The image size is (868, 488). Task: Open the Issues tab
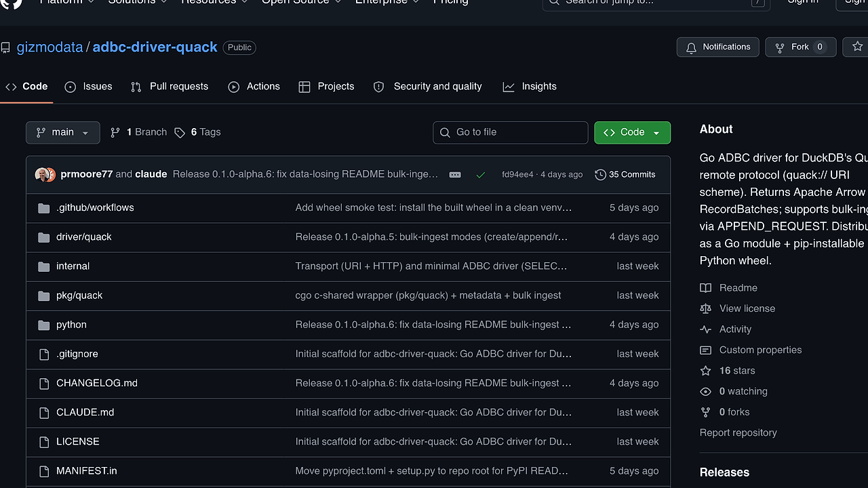[88, 87]
